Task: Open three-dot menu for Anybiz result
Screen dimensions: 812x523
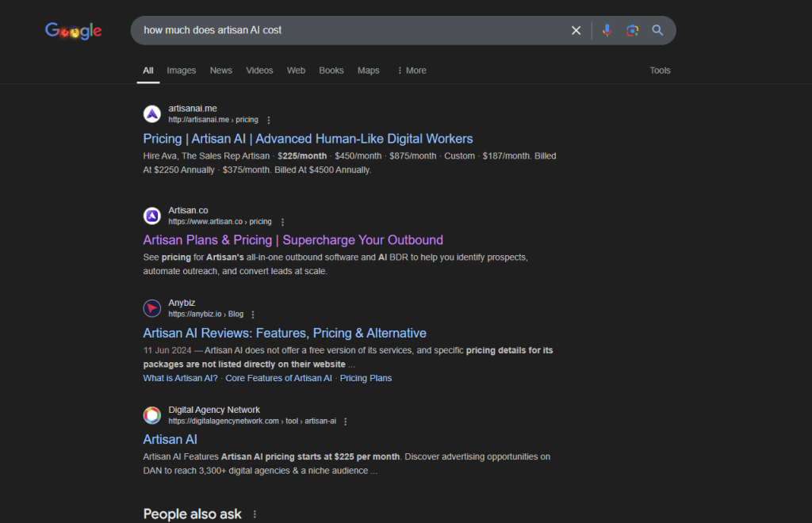Action: coord(253,315)
